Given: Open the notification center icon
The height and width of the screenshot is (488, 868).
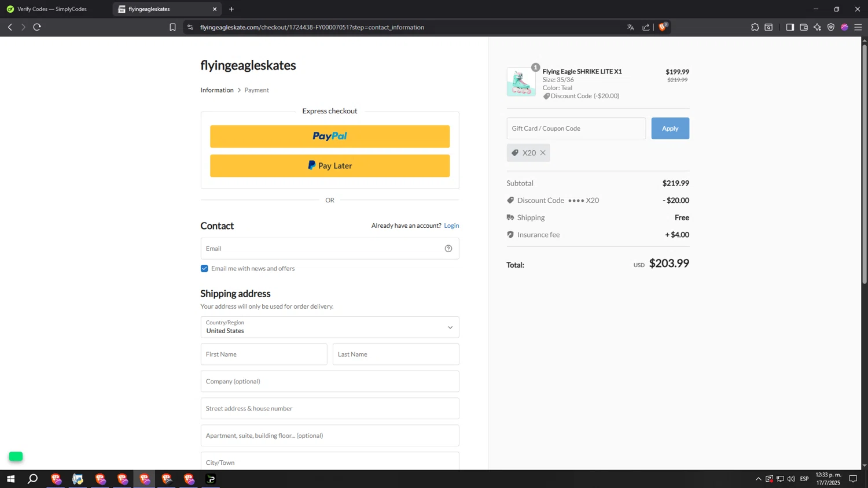Looking at the screenshot, I should point(853,479).
